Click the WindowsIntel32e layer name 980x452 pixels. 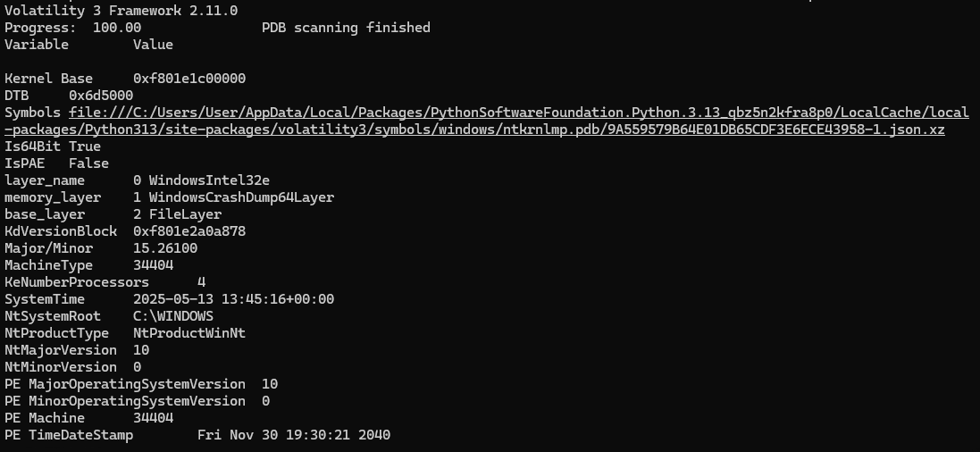point(209,180)
